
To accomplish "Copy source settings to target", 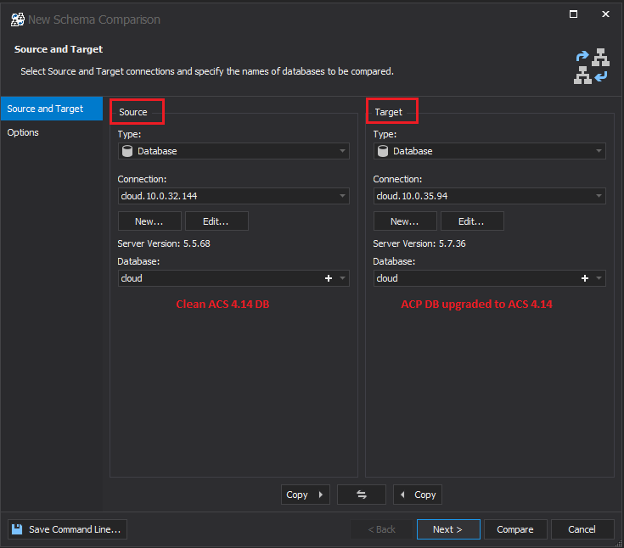I will (x=305, y=495).
